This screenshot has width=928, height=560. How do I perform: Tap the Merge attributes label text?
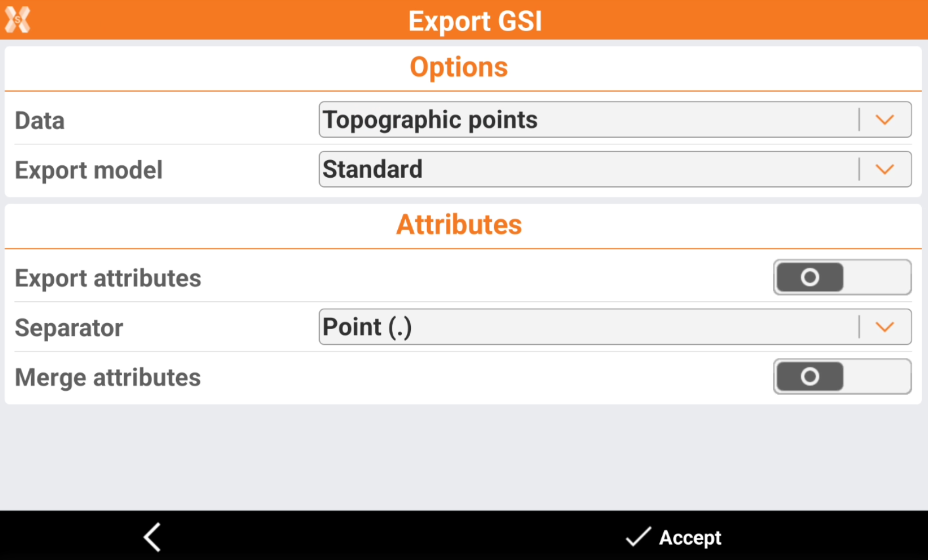click(x=108, y=377)
